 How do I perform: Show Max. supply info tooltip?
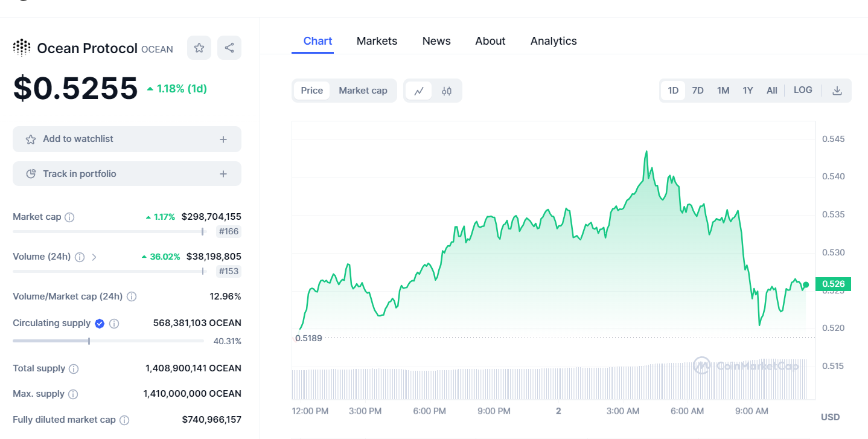(73, 394)
